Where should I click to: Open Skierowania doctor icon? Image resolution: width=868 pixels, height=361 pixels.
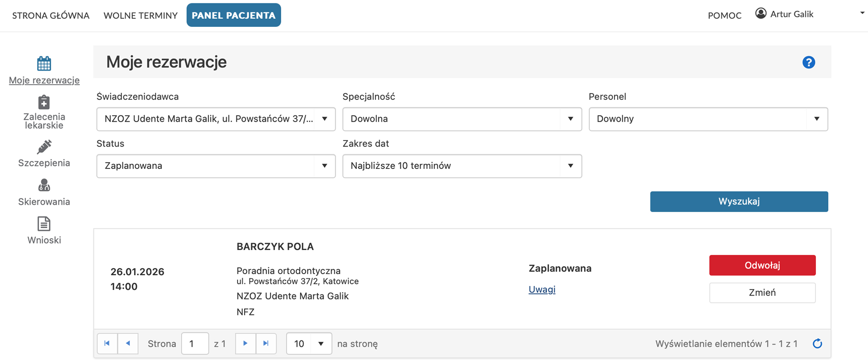coord(44,185)
